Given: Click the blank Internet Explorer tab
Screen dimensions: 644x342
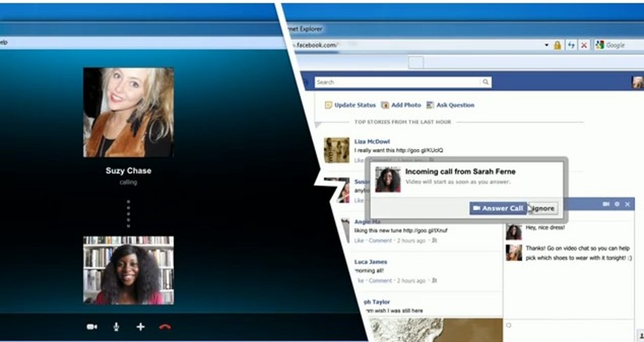Looking at the screenshot, I should click(x=416, y=62).
